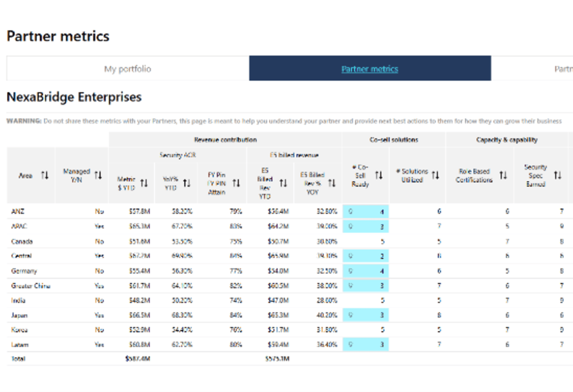Screen dimensions: 573x392
Task: Click the Security ACR sub-header
Action: [178, 155]
